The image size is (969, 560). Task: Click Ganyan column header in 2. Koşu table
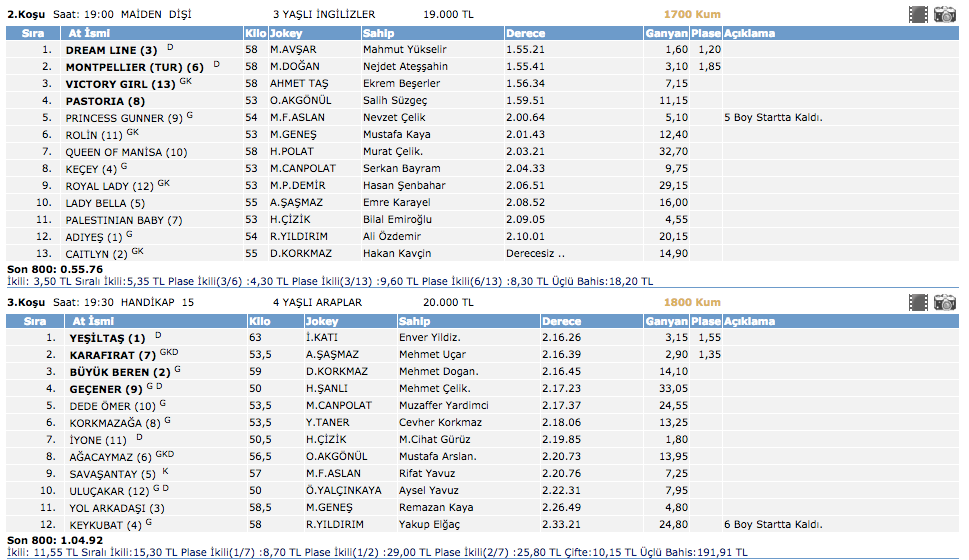[x=667, y=33]
